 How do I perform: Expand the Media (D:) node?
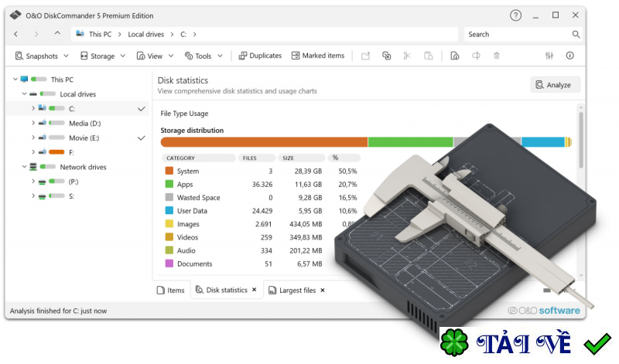click(x=33, y=123)
